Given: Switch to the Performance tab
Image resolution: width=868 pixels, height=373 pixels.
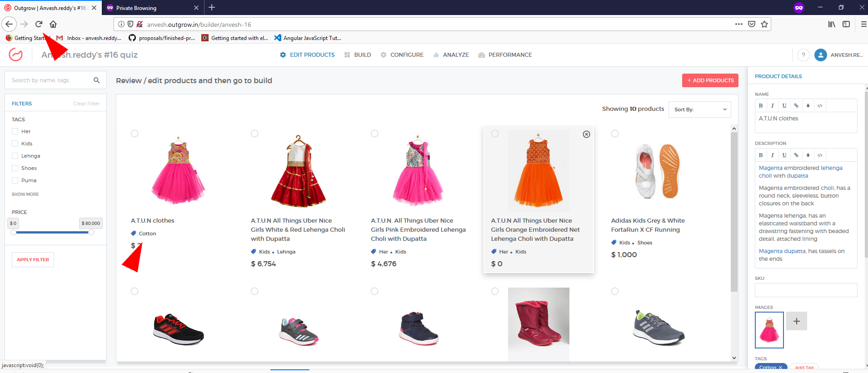Looking at the screenshot, I should tap(505, 55).
